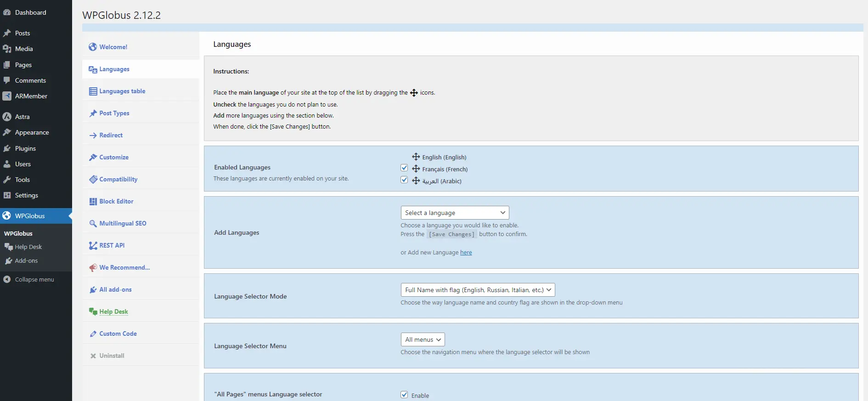
Task: Click the Comments bubble icon
Action: (x=7, y=80)
